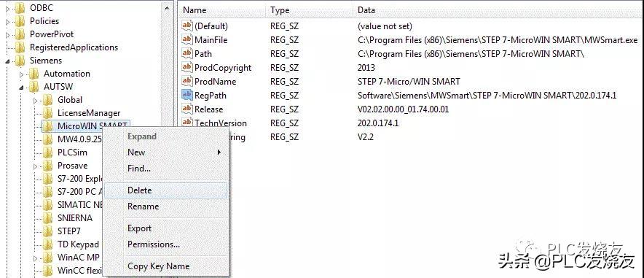644x278 pixels.
Task: Click the Global folder icon
Action: tap(48, 100)
